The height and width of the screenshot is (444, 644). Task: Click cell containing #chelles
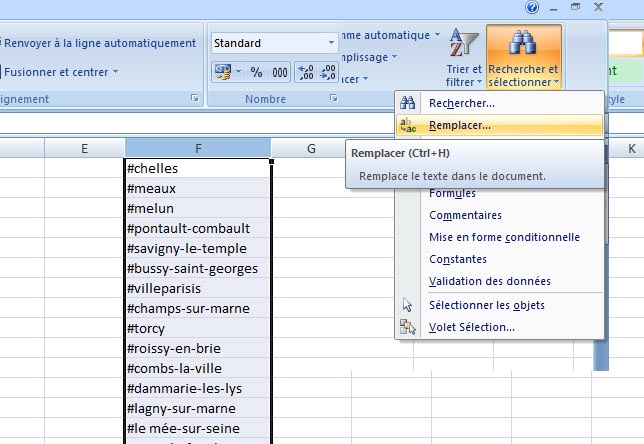tap(198, 168)
